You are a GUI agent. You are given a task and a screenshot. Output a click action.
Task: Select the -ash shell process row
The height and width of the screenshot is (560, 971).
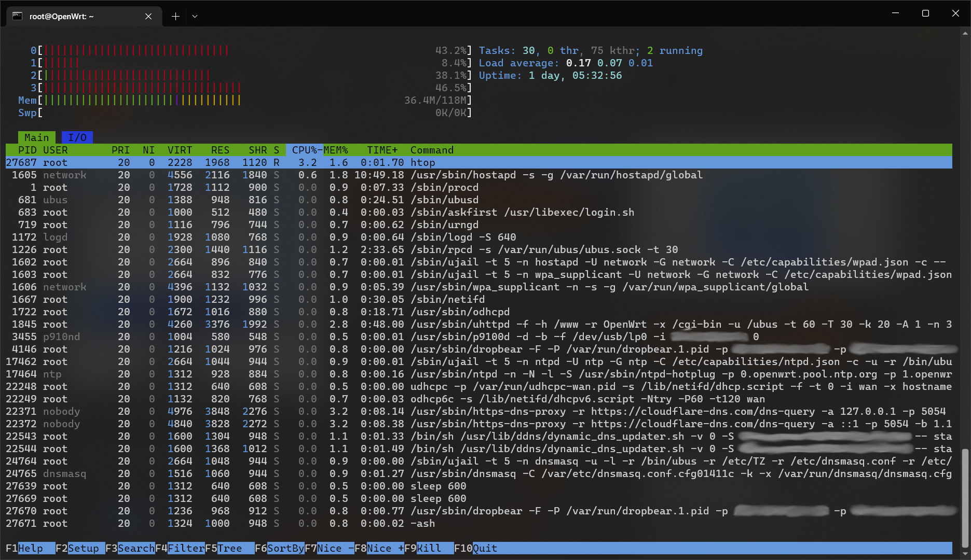click(478, 523)
